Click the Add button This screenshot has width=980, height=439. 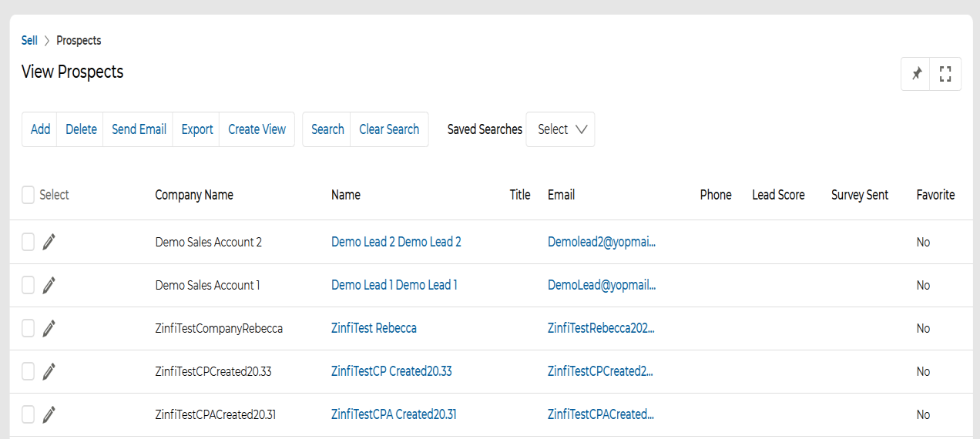tap(40, 129)
